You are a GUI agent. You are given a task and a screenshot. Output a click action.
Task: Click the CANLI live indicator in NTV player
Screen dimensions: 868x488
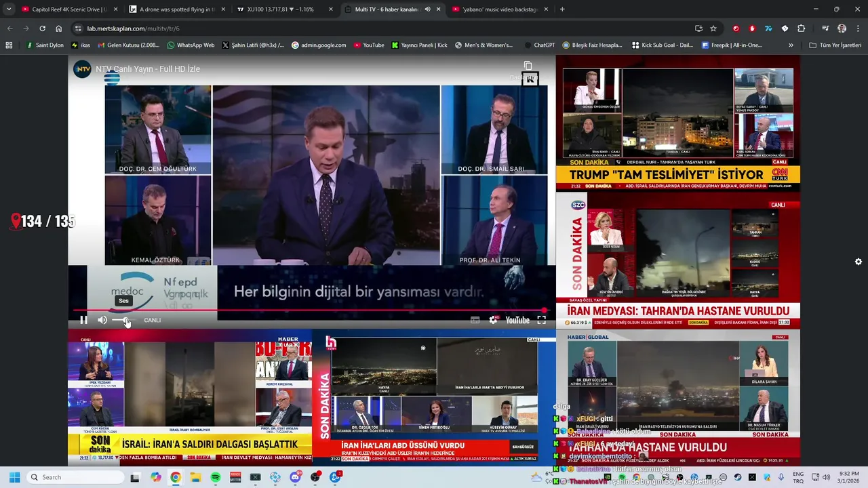click(x=153, y=320)
